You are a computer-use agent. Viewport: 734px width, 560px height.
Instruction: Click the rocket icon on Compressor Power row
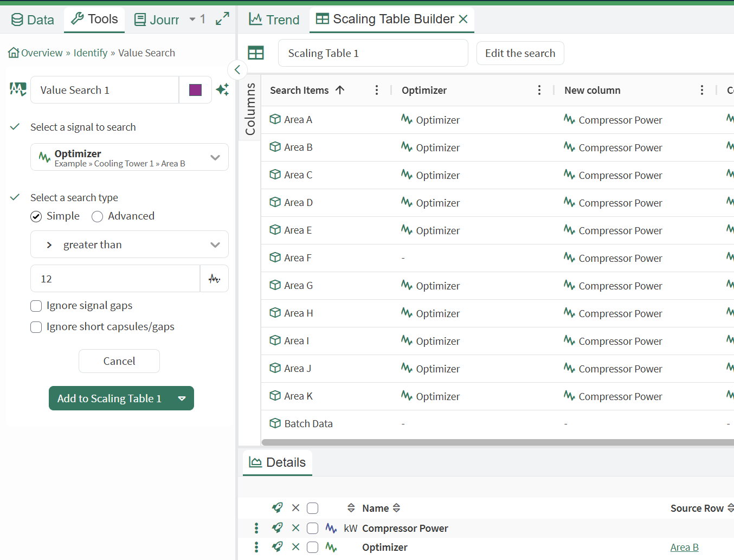[x=278, y=527]
